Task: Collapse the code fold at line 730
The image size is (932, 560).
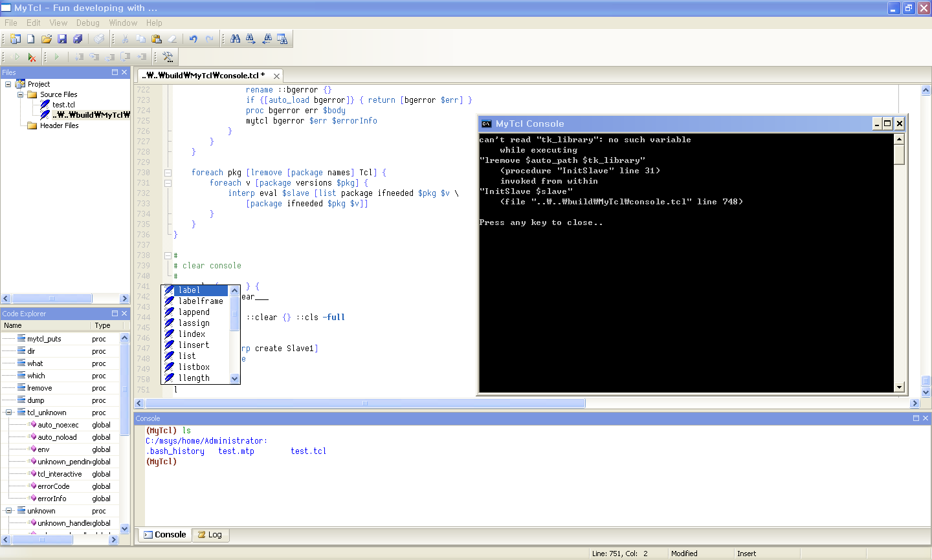Action: point(168,173)
